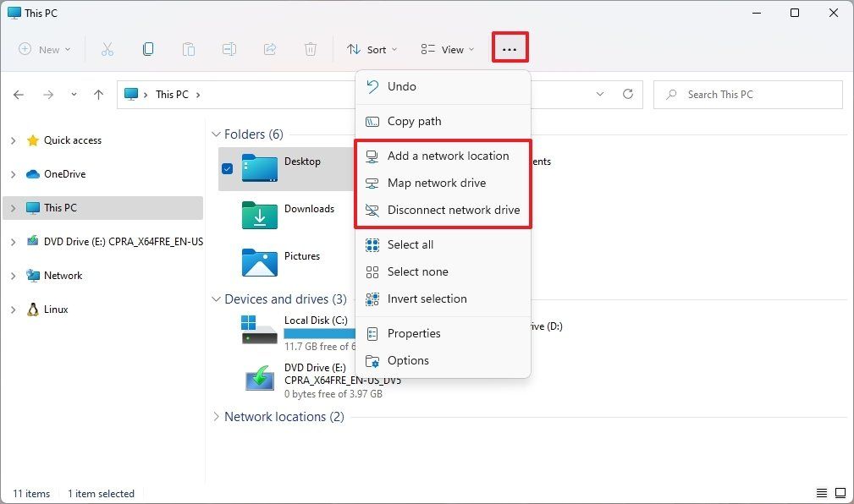Click the Search This PC field
Viewport: 854px width, 504px height.
(x=747, y=94)
